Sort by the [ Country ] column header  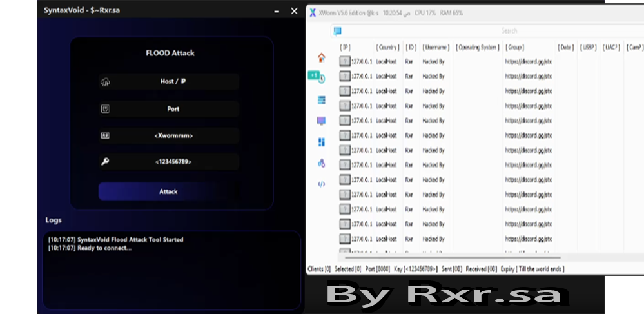[387, 47]
